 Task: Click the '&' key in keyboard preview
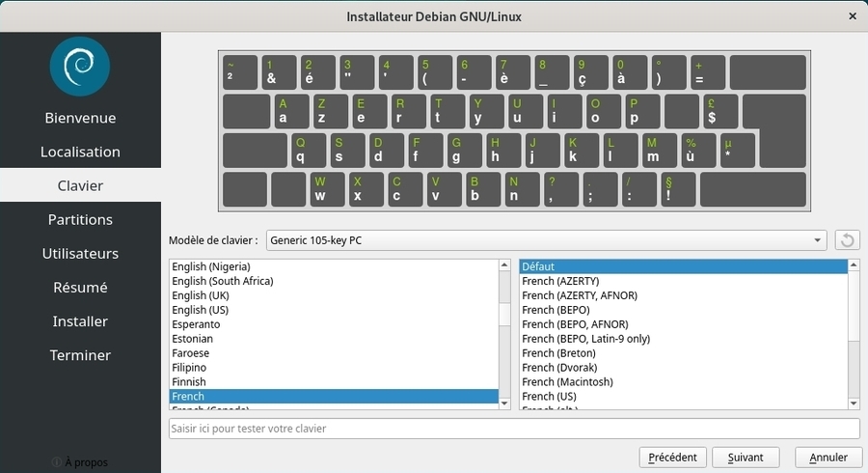279,72
